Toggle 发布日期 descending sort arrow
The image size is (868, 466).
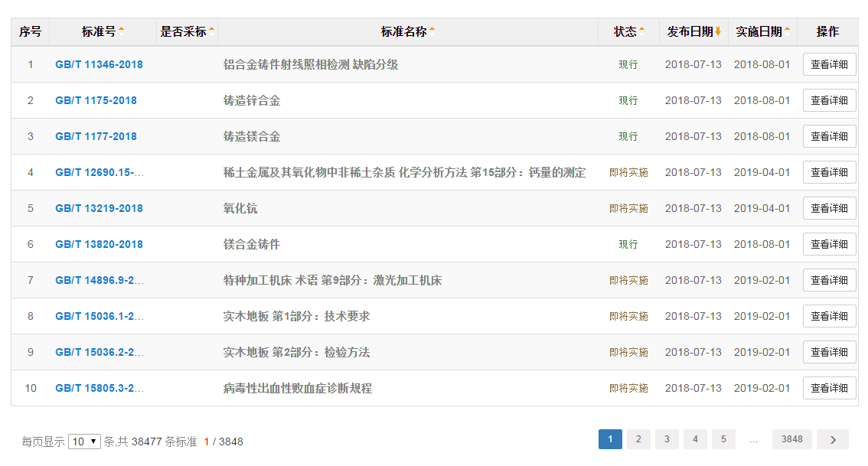coord(718,31)
